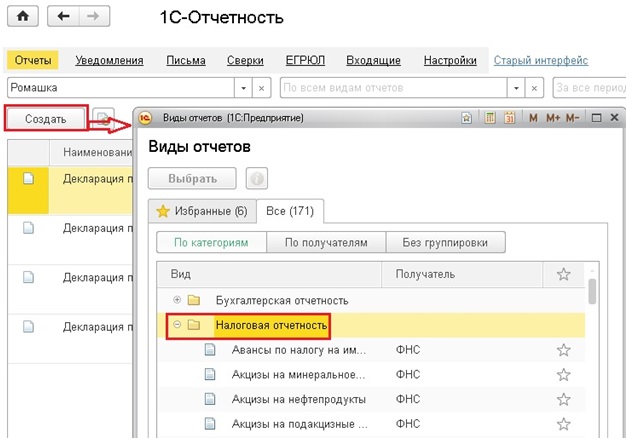Open the Настройки section
Viewport: 627px width, 440px height.
[450, 60]
